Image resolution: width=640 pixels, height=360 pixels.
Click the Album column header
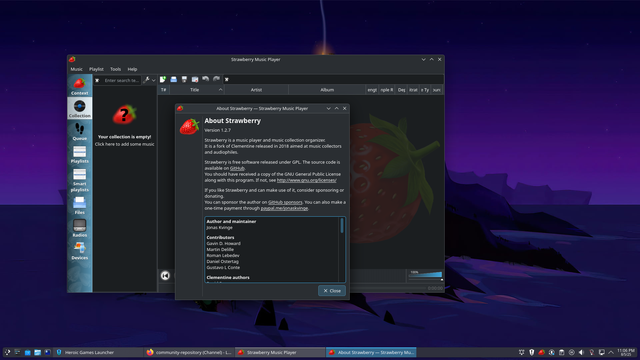[327, 90]
